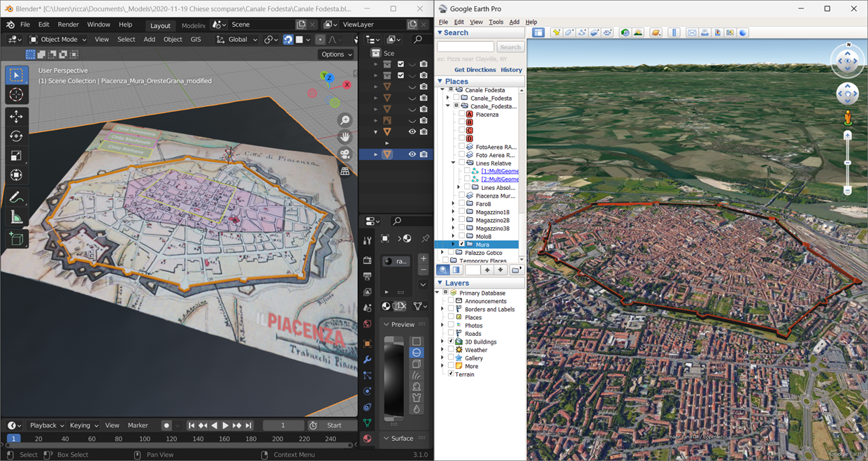Click the Google Earth search input field
The width and height of the screenshot is (868, 461).
pos(465,47)
